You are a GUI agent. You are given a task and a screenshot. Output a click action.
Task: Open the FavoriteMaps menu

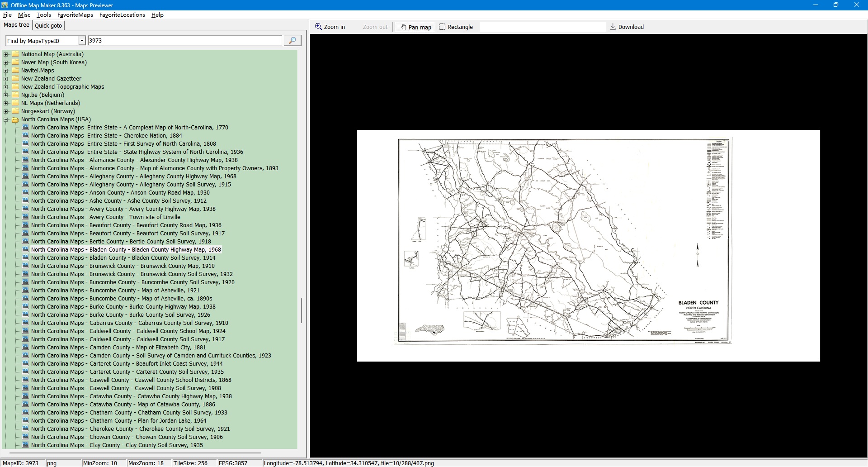point(75,15)
